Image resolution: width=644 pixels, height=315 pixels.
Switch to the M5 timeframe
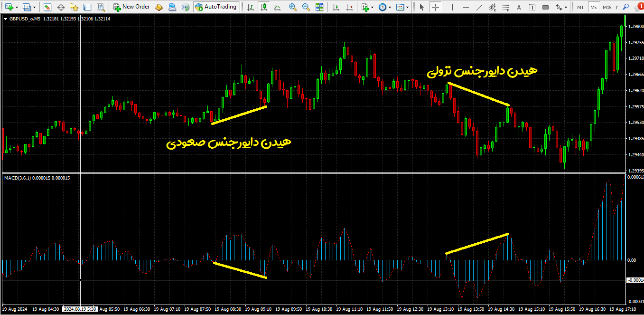click(x=594, y=7)
